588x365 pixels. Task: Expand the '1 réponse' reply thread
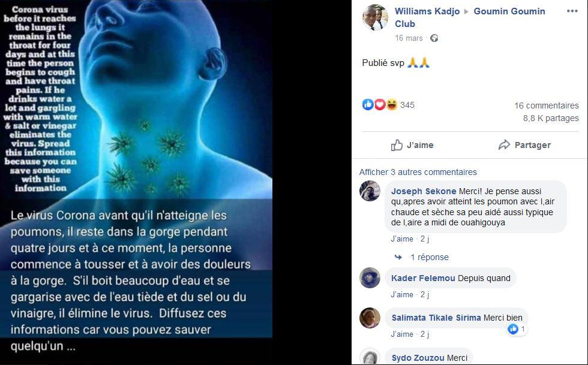(430, 257)
